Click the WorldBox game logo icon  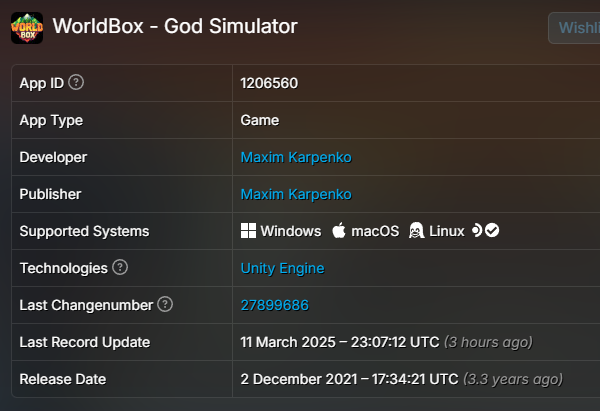point(27,28)
